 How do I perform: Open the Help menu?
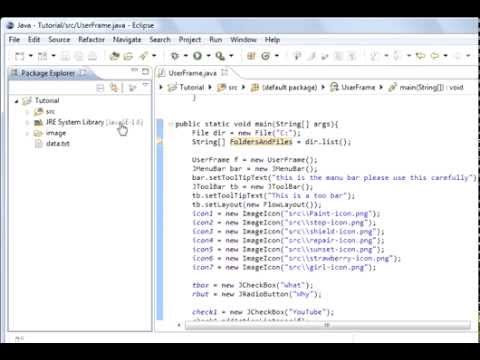272,40
